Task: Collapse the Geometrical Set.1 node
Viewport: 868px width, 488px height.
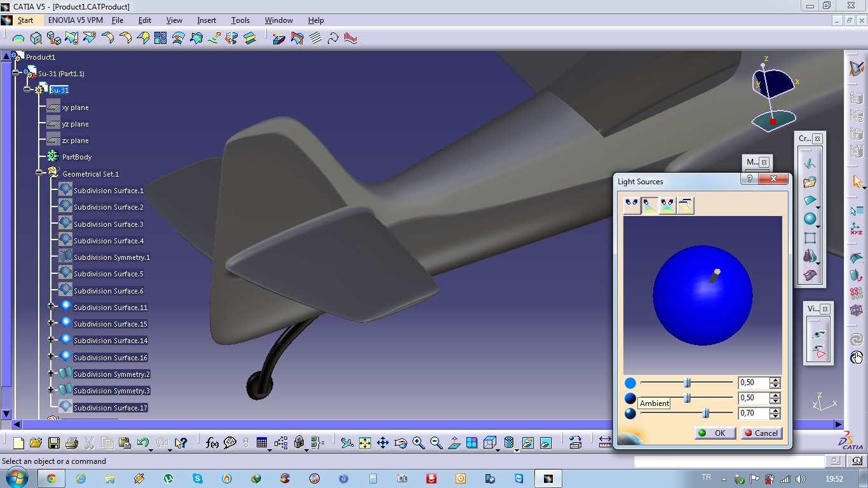Action: [x=39, y=173]
